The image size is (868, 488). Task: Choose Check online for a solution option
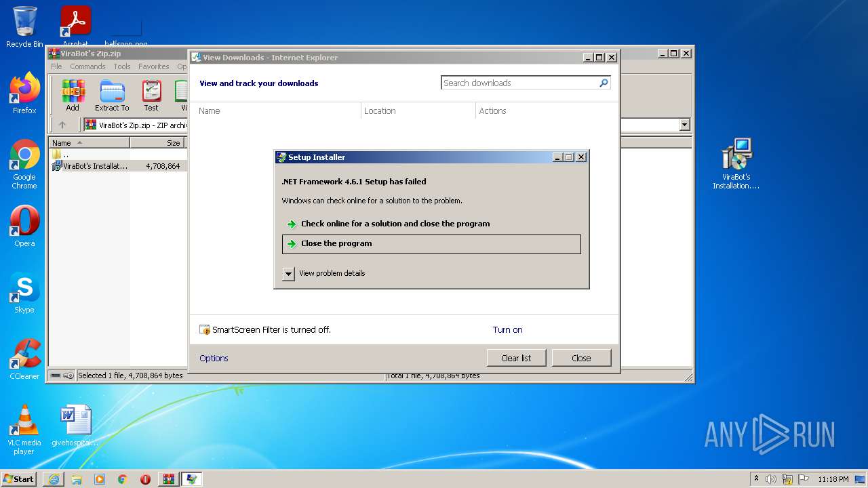431,224
